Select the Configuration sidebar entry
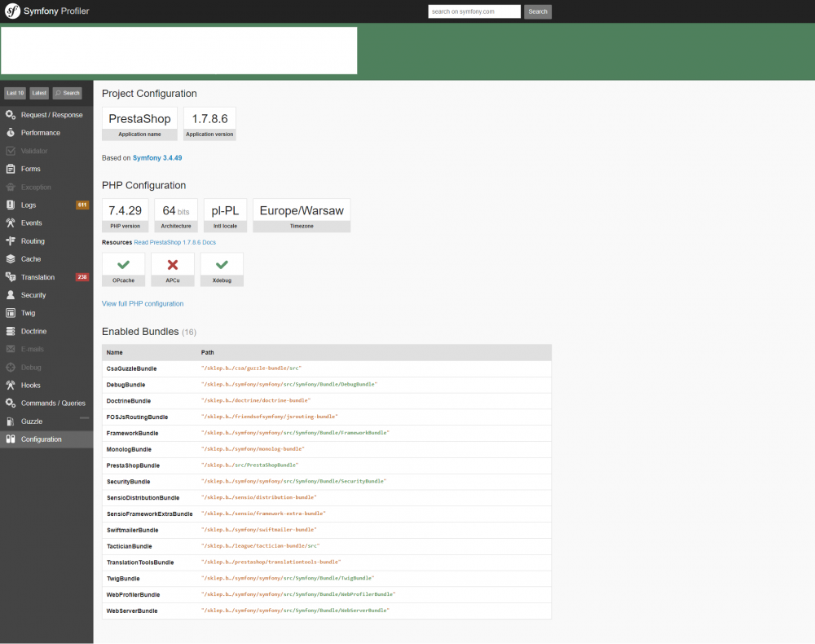Image resolution: width=815 pixels, height=644 pixels. (x=39, y=439)
